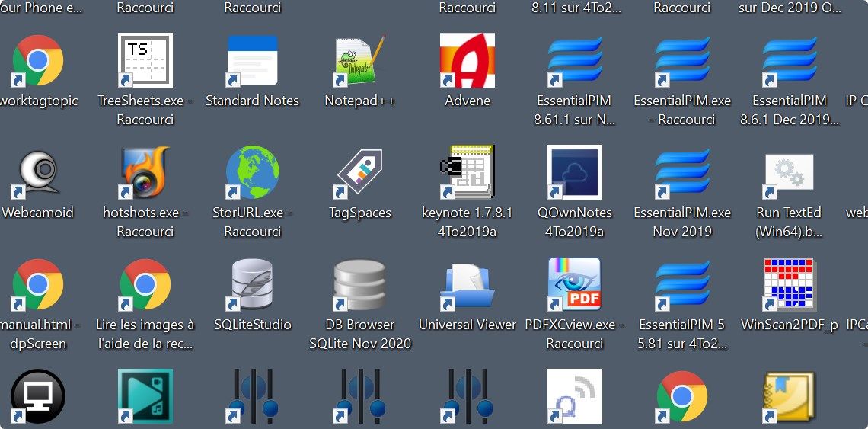The image size is (868, 429).
Task: Select the EssentialPIM.exe Nov 2019 icon
Action: 682,172
